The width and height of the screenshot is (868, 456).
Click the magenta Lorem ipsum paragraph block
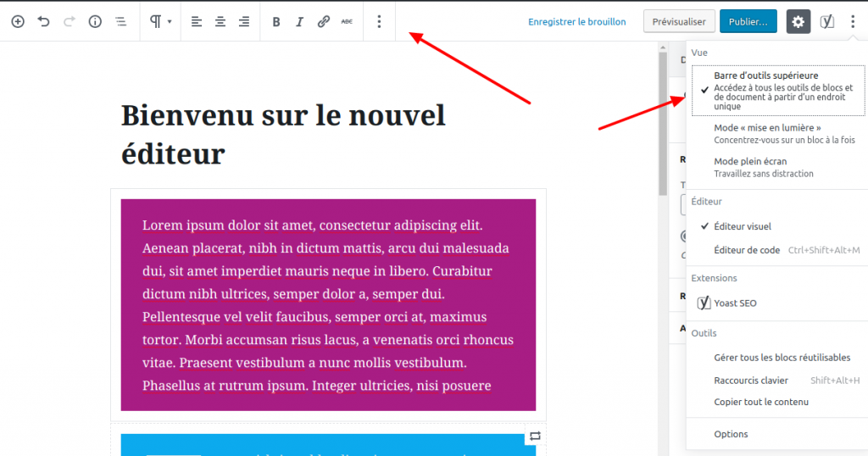(x=328, y=305)
